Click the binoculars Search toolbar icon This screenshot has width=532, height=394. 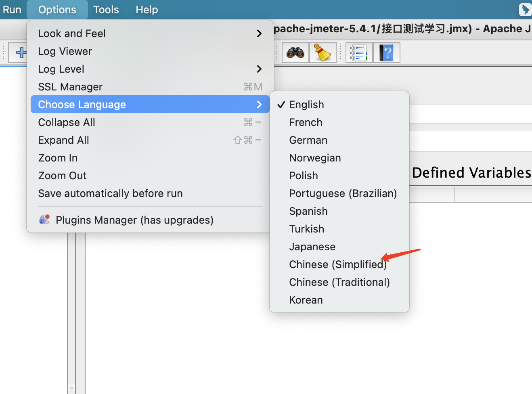295,52
